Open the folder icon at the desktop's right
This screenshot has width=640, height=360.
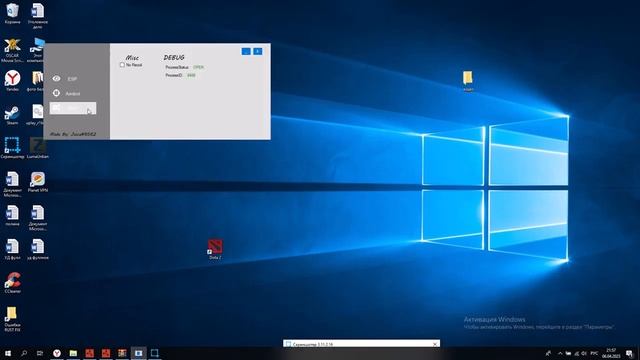(x=468, y=81)
